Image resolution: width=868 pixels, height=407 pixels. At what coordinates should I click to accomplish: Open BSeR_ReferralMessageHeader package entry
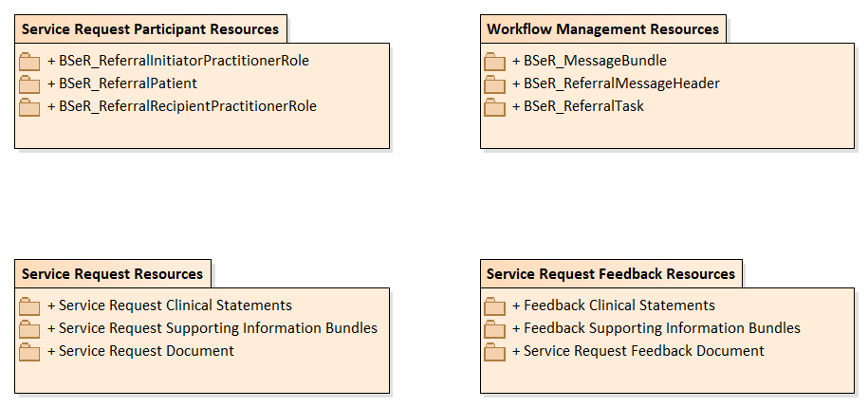pyautogui.click(x=616, y=83)
